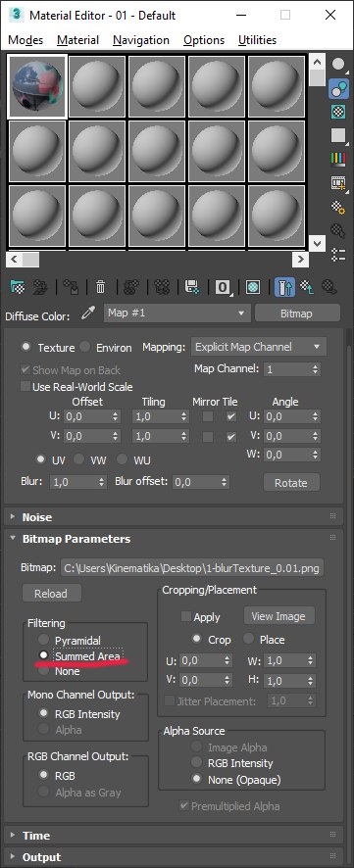
Task: Click the Sample Type sphere icon
Action: 338,65
